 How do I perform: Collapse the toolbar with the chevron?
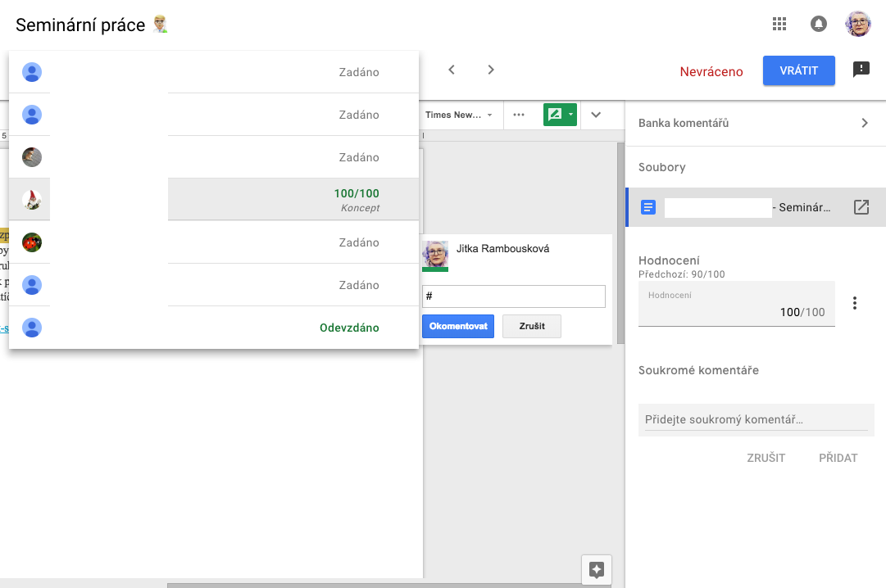[x=596, y=115]
